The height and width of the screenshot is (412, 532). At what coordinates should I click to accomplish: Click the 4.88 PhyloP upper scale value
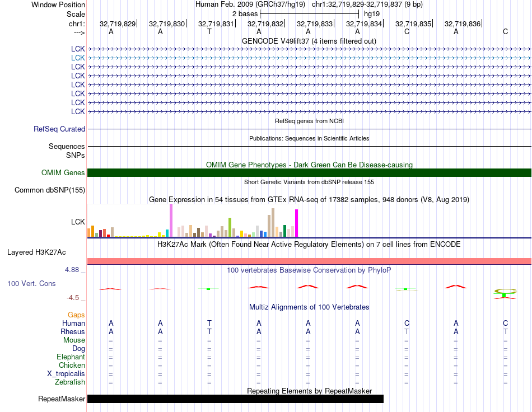click(x=72, y=270)
